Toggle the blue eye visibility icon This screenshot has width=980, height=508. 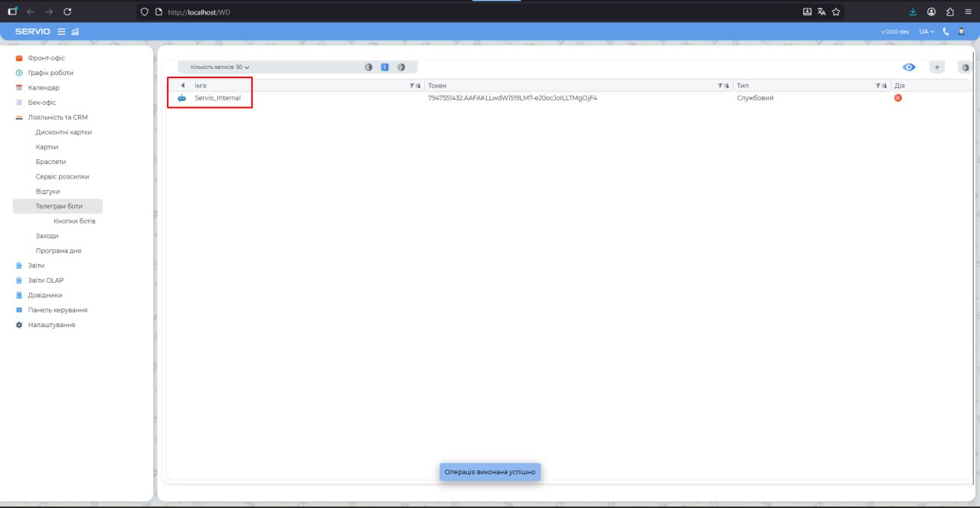[x=909, y=67]
